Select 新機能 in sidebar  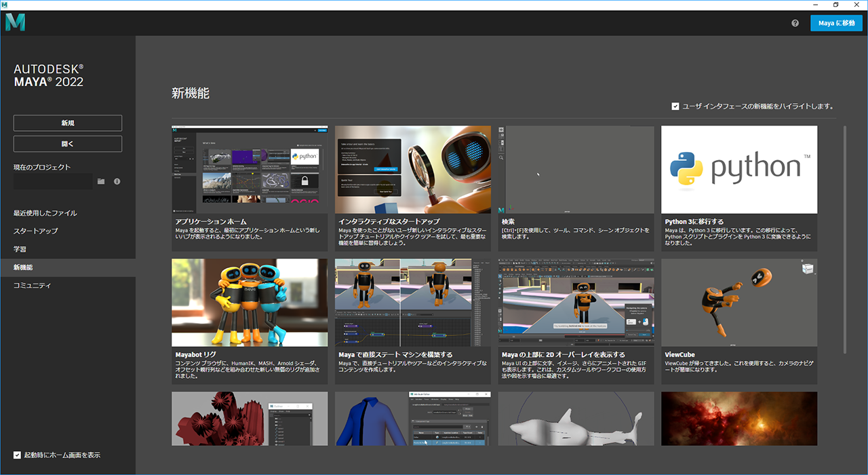pyautogui.click(x=68, y=267)
